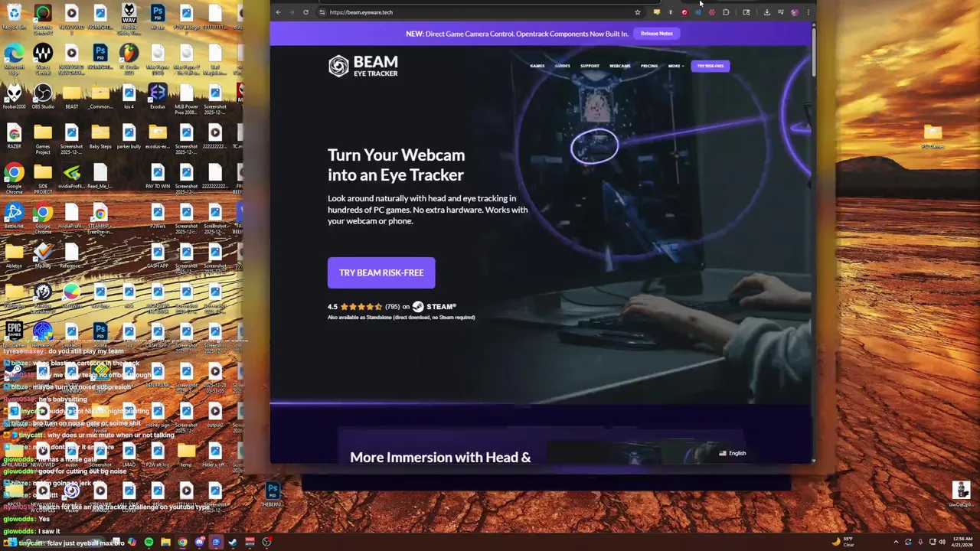980x551 pixels.
Task: Open Spotify from the taskbar
Action: (149, 543)
